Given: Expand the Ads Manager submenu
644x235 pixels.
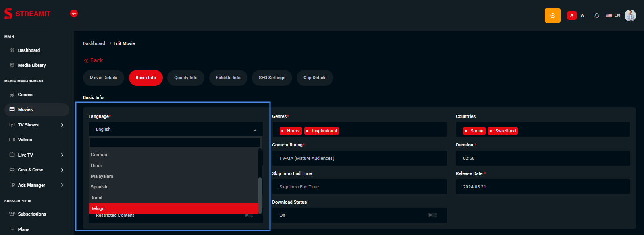Looking at the screenshot, I should point(62,185).
